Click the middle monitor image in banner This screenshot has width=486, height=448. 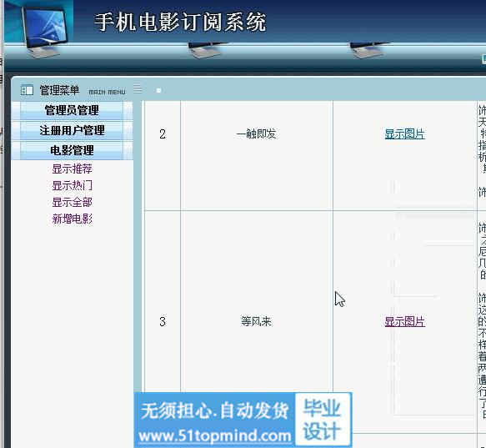point(207,50)
